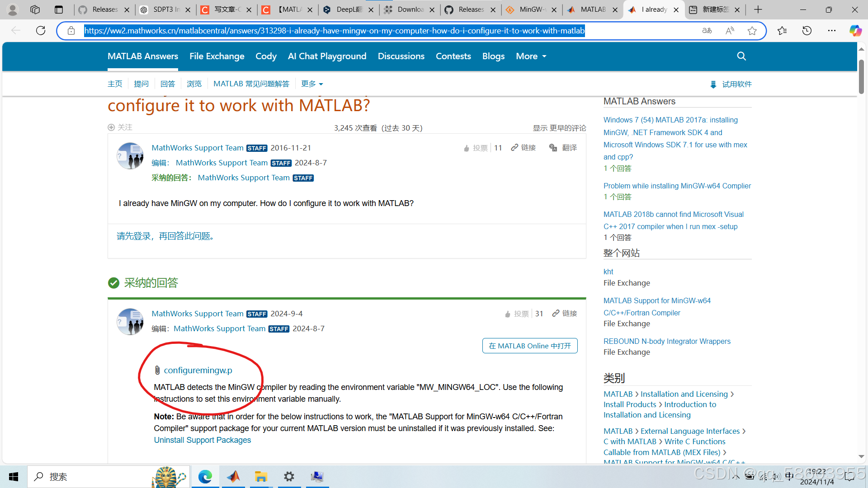Click the browser refresh icon
868x488 pixels.
pos(41,31)
